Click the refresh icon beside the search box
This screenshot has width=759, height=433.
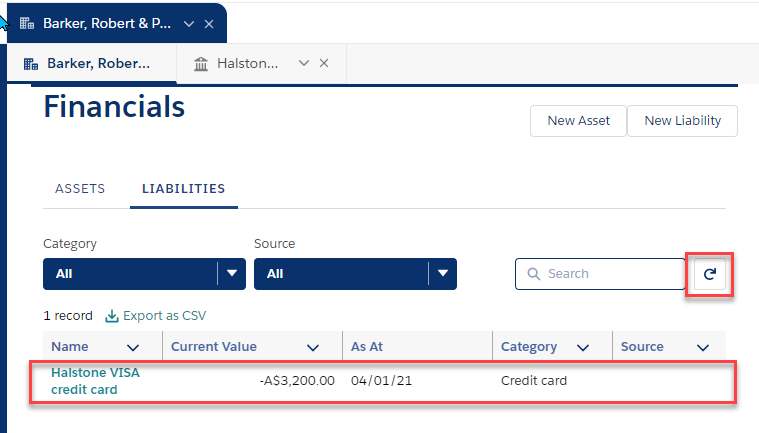coord(710,274)
